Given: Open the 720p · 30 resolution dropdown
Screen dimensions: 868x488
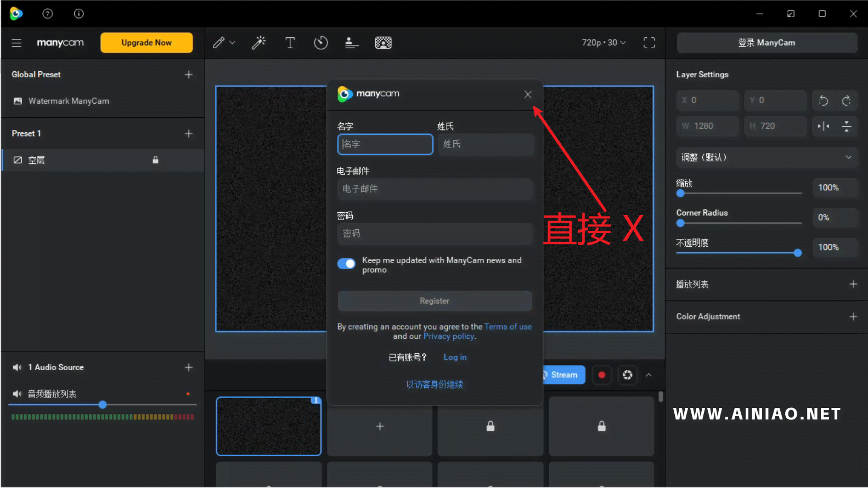Looking at the screenshot, I should (604, 43).
